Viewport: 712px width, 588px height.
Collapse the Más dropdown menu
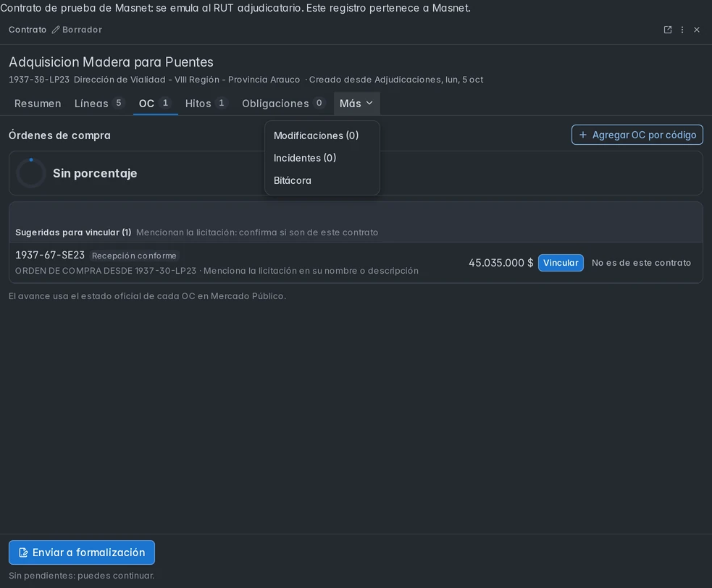tap(356, 104)
